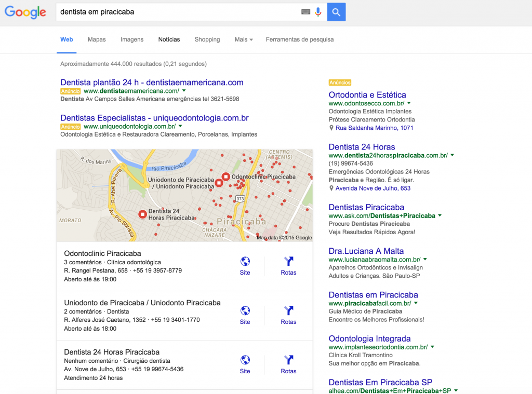Click Rua Saldanha Marinho, 1071 address link
This screenshot has width=532, height=394.
[374, 128]
